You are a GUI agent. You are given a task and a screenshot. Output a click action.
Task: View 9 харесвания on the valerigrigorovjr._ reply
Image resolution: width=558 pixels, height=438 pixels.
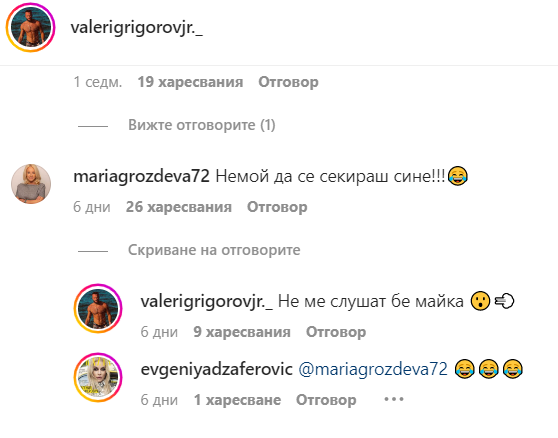(x=242, y=332)
